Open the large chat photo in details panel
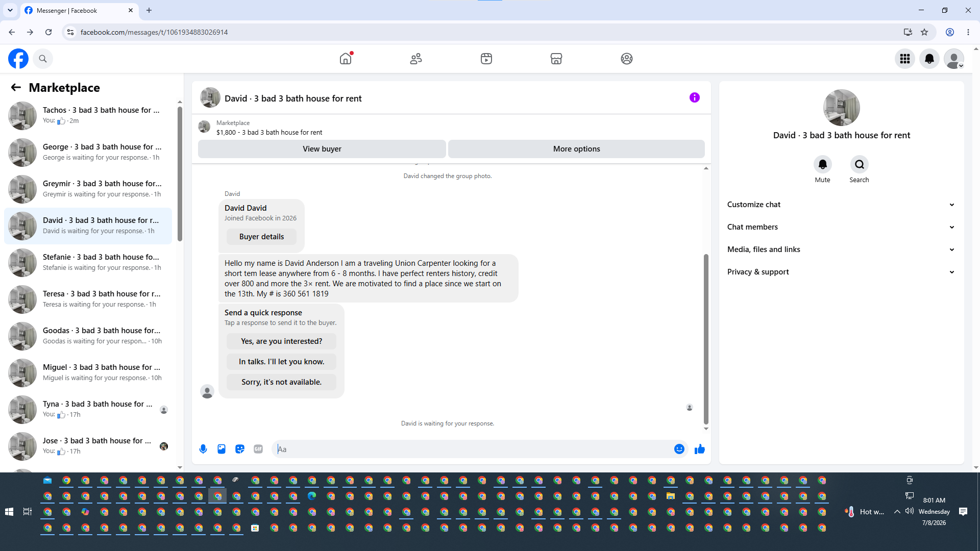This screenshot has height=551, width=980. [842, 108]
